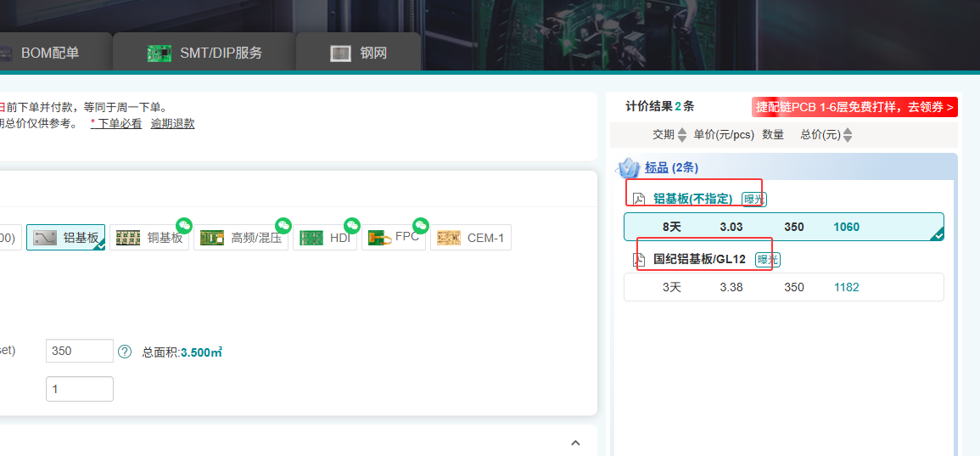Click the 国纪铝基板/GL12 title text
The width and height of the screenshot is (980, 456).
(699, 259)
